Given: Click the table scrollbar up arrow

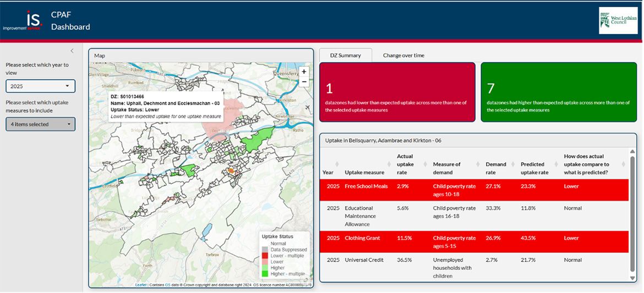Looking at the screenshot, I should 632,152.
